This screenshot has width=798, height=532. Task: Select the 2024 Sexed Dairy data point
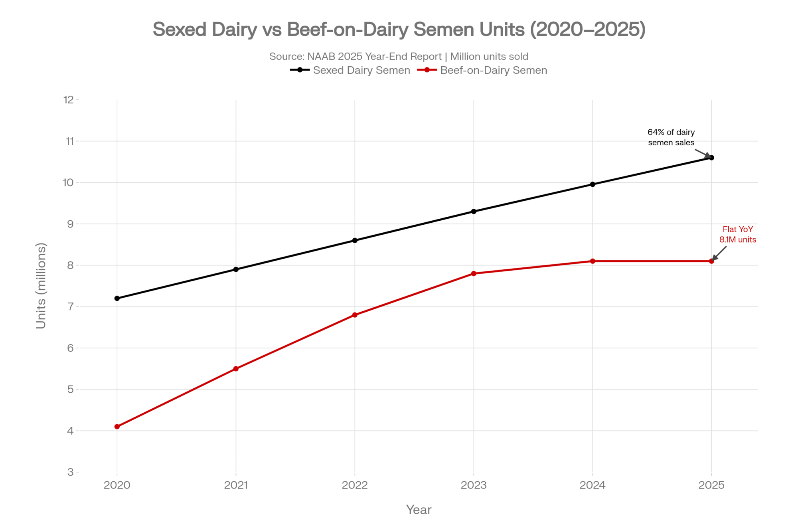tap(593, 184)
